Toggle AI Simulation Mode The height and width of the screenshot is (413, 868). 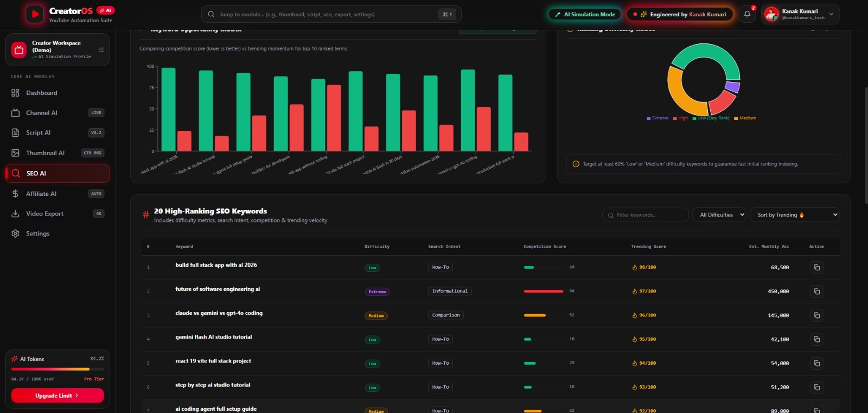point(585,15)
